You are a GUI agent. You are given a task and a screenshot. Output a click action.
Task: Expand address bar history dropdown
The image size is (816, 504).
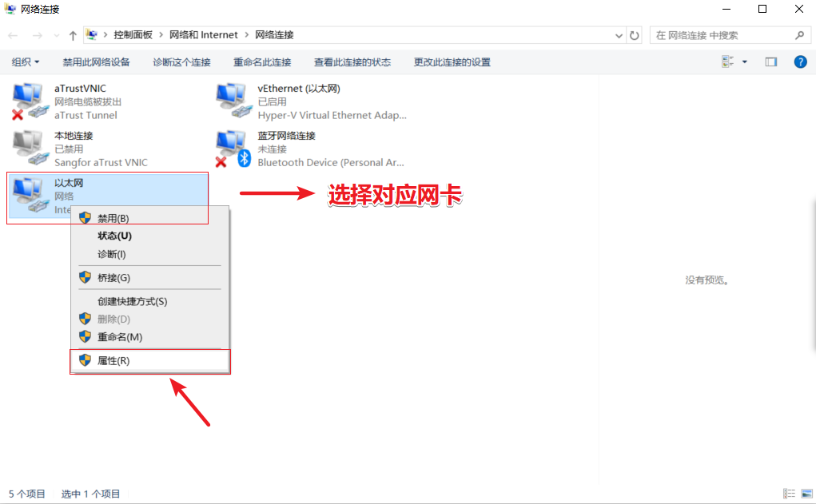pos(619,35)
